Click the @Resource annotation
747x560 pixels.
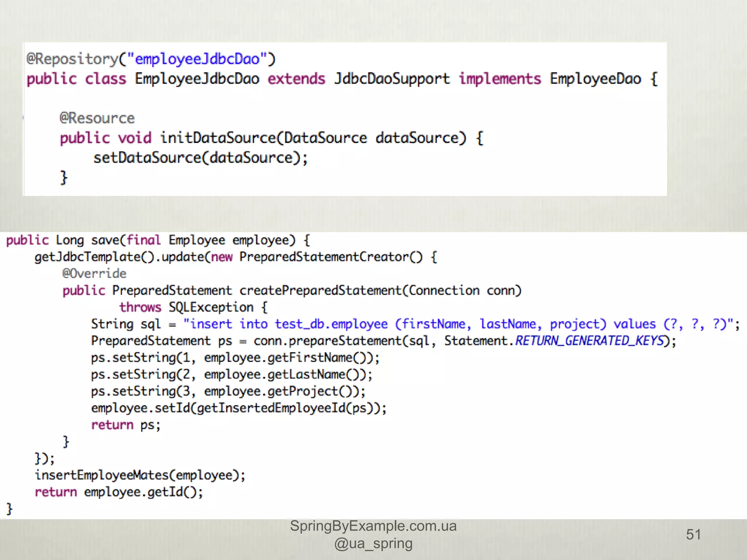coord(97,118)
